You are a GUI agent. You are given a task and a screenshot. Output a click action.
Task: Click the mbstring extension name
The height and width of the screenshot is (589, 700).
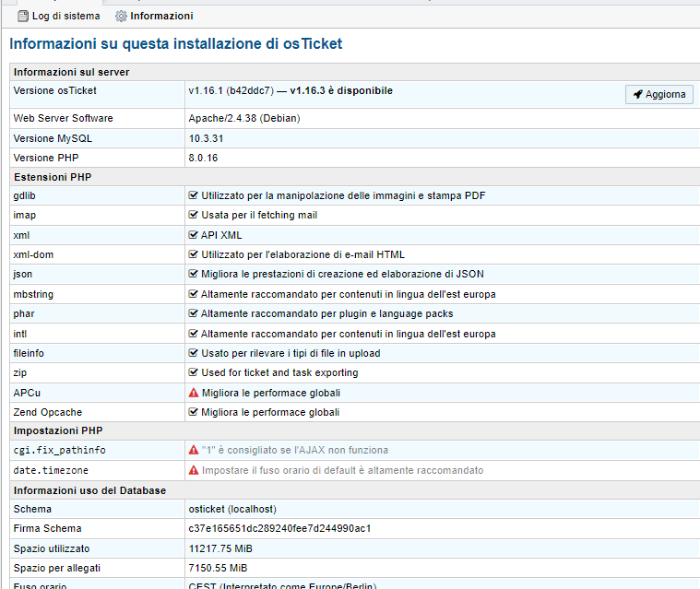[x=33, y=294]
